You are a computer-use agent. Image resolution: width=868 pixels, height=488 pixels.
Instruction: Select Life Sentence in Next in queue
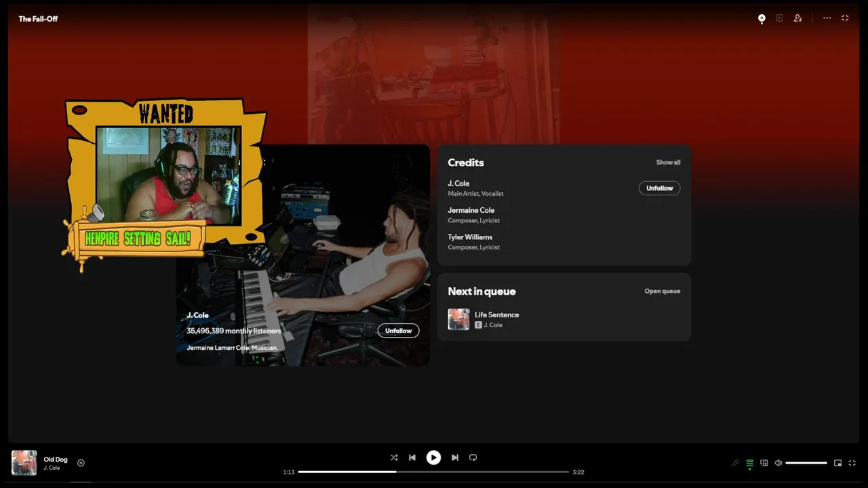point(564,319)
